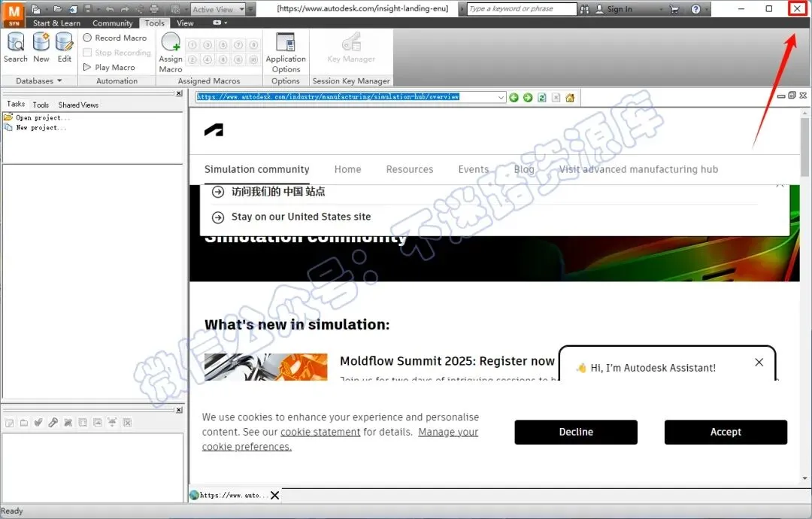The width and height of the screenshot is (812, 519).
Task: Close the lower-left layers panel
Action: [179, 410]
